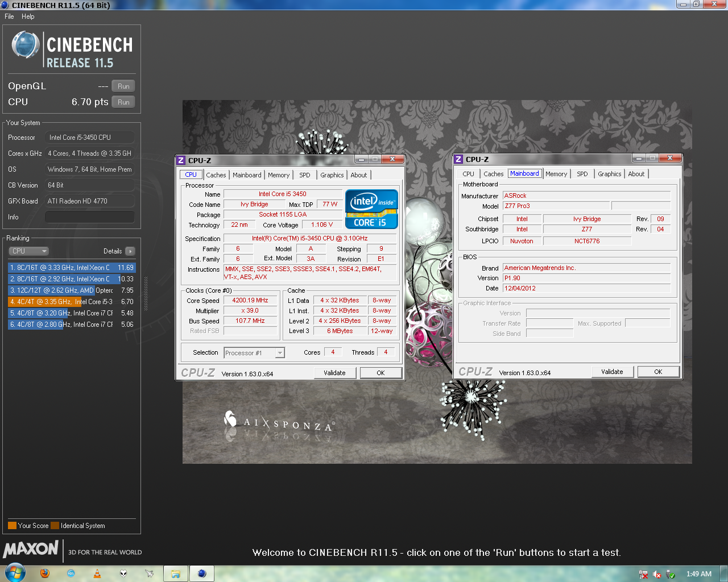The height and width of the screenshot is (582, 728).
Task: Open the CPU ranking dropdown
Action: point(28,251)
